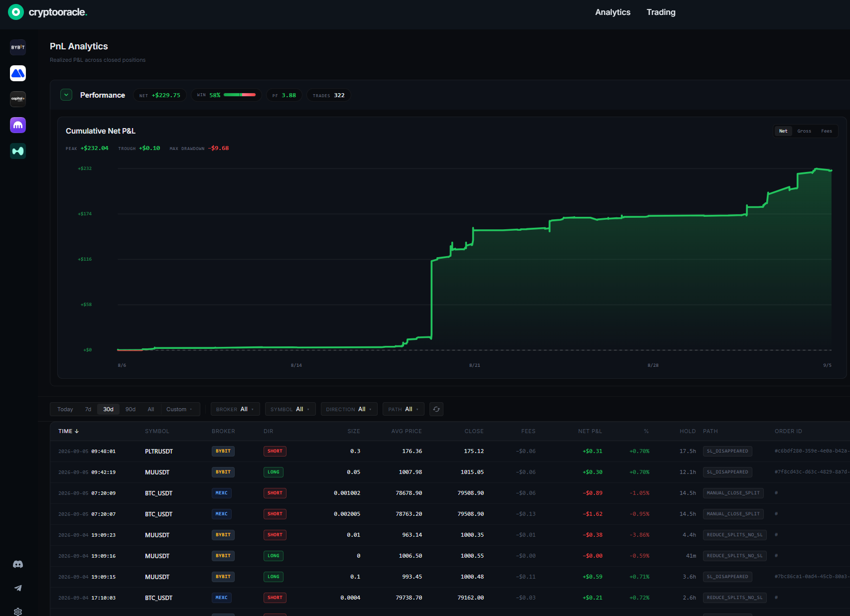Click the PEAK +$232.04 value
The height and width of the screenshot is (616, 850).
(x=94, y=148)
